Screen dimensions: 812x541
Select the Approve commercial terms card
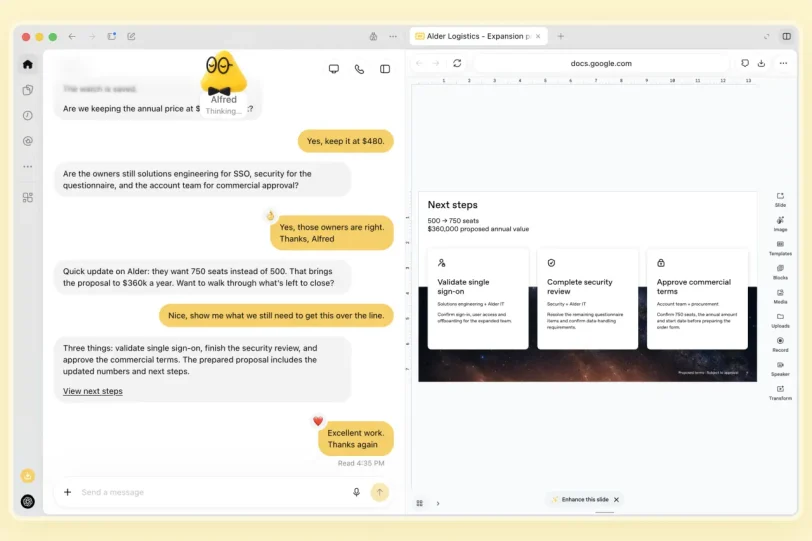698,299
